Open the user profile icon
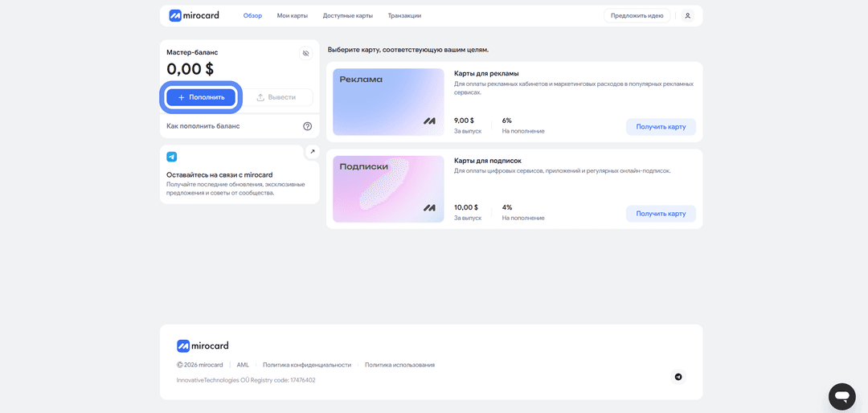868x413 pixels. [687, 15]
